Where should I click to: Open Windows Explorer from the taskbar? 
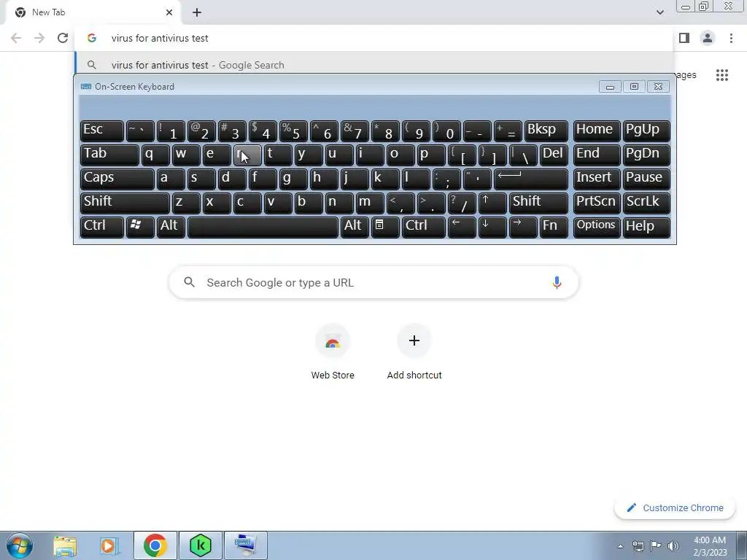pos(65,545)
